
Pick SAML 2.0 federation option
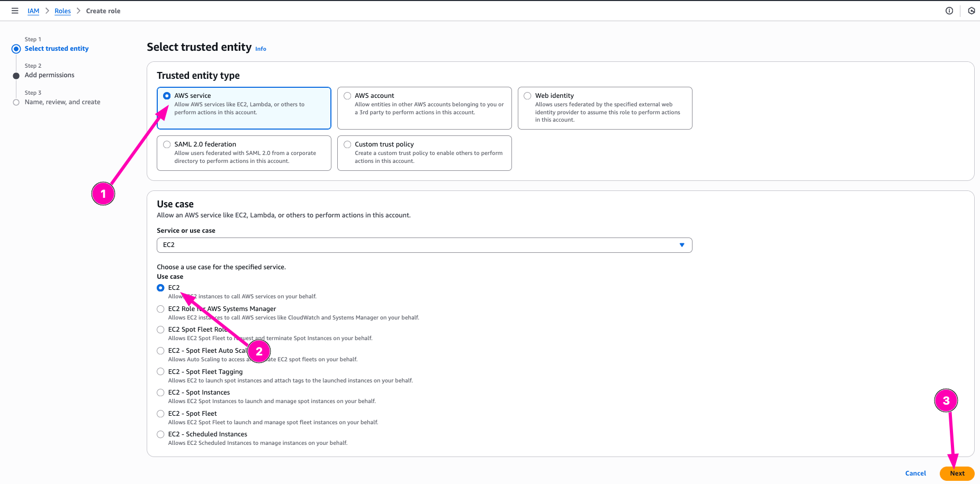click(x=167, y=144)
